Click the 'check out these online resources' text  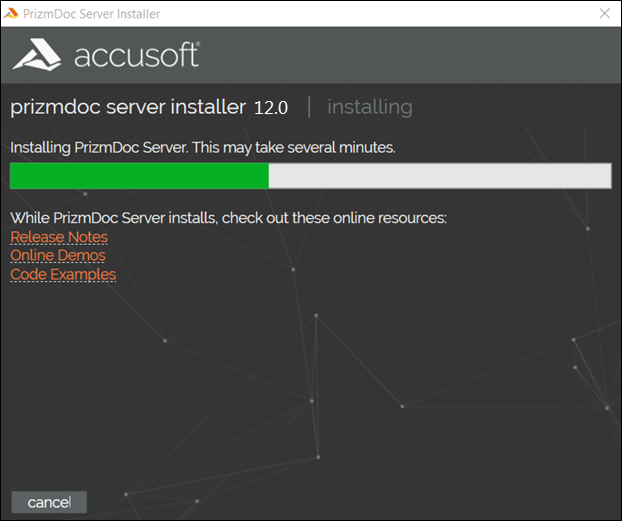pos(334,218)
